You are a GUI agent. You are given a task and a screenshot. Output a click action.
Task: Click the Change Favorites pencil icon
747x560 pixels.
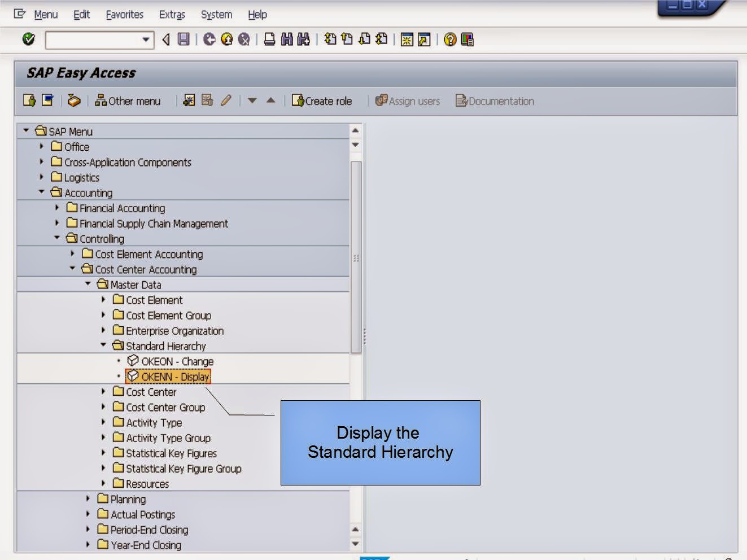pyautogui.click(x=226, y=100)
